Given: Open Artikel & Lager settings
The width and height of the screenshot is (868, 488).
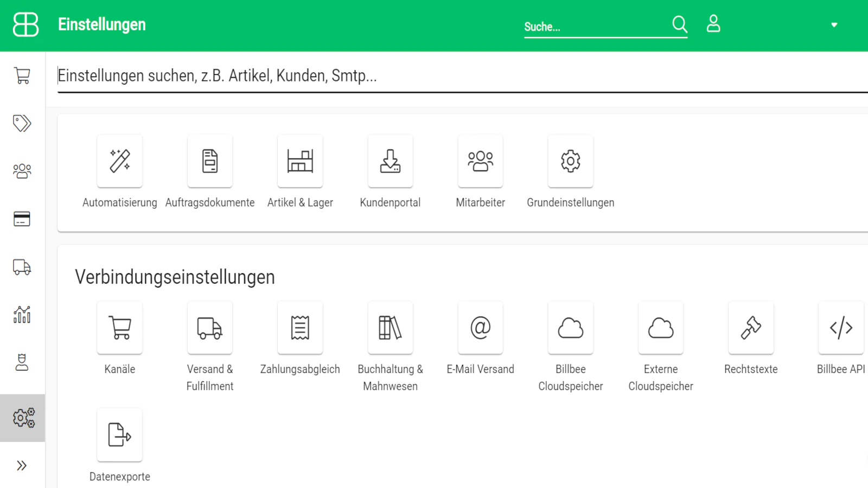Looking at the screenshot, I should pyautogui.click(x=300, y=162).
